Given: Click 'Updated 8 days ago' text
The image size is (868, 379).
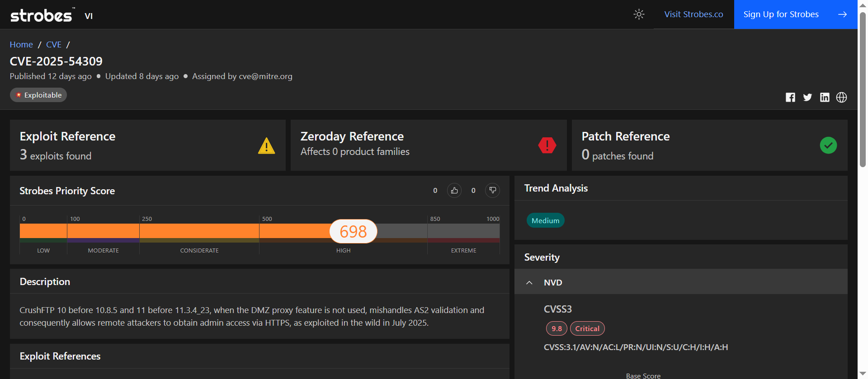Looking at the screenshot, I should (x=142, y=76).
